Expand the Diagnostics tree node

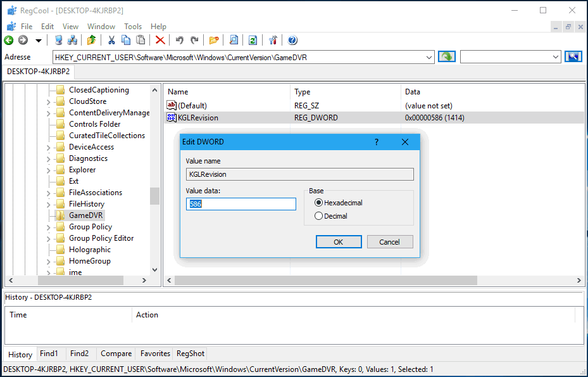click(x=48, y=159)
